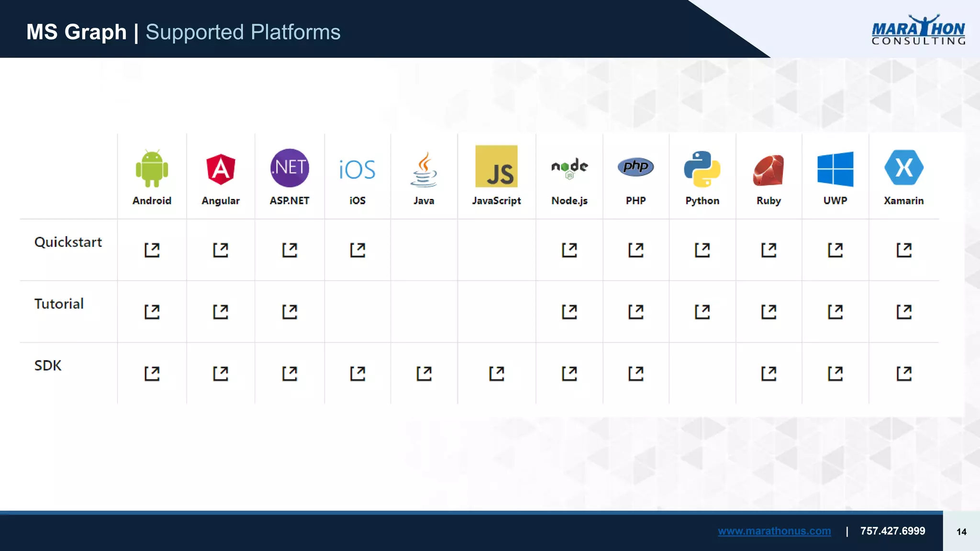Click the iOS logo
Image resolution: width=980 pixels, height=551 pixels.
click(x=357, y=170)
